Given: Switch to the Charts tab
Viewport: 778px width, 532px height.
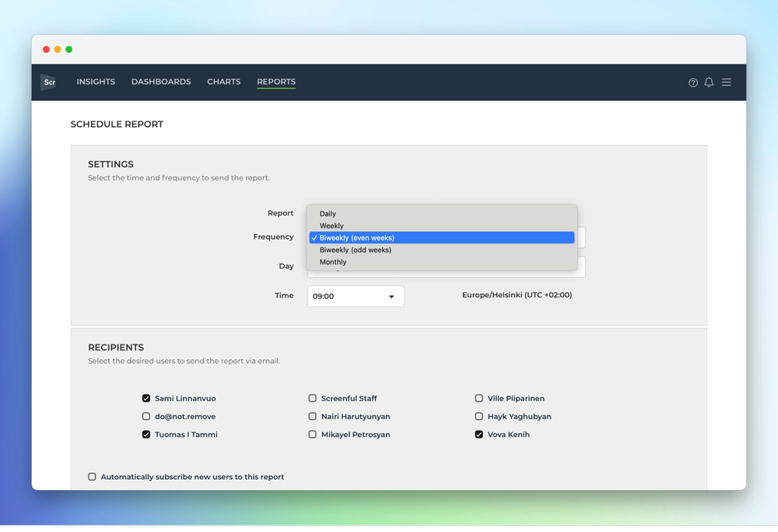Looking at the screenshot, I should pos(224,82).
